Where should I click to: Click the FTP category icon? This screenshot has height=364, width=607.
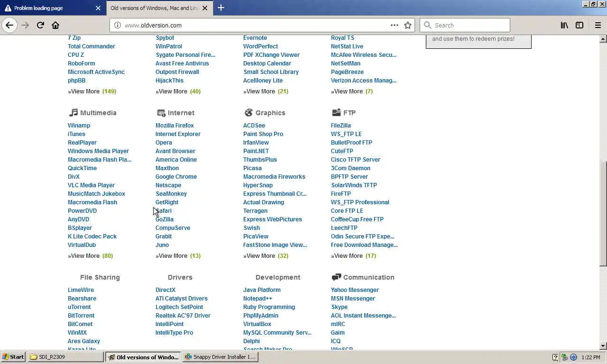(336, 112)
